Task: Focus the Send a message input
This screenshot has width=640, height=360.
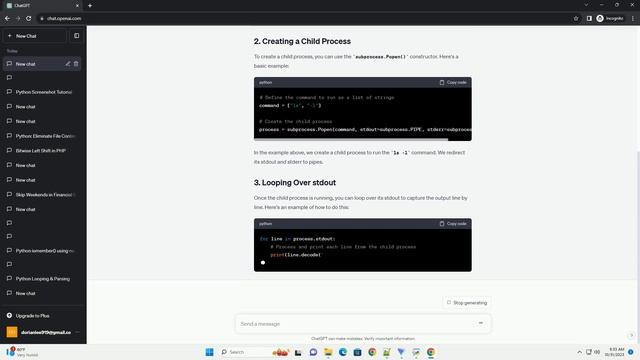Action: pyautogui.click(x=355, y=324)
